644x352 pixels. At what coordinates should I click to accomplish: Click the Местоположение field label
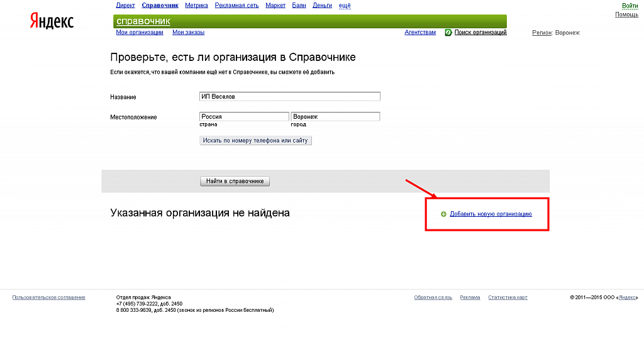pyautogui.click(x=133, y=118)
